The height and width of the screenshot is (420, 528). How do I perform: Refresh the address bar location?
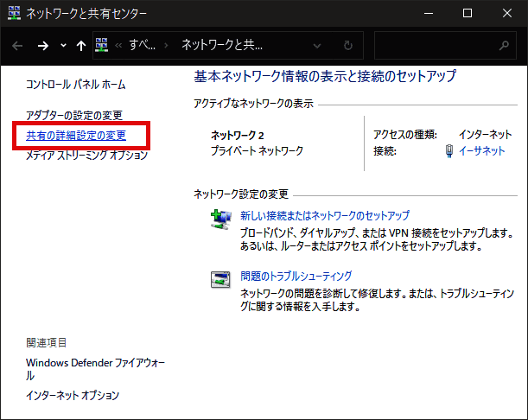347,45
